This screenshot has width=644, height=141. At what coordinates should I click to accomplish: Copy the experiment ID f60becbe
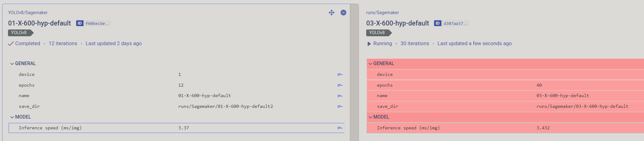[97, 23]
